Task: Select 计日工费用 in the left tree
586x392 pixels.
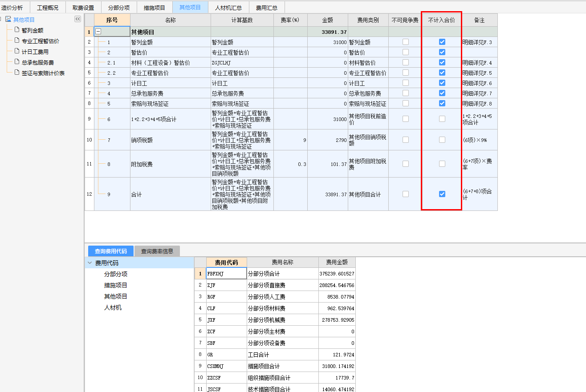Action: pos(35,52)
